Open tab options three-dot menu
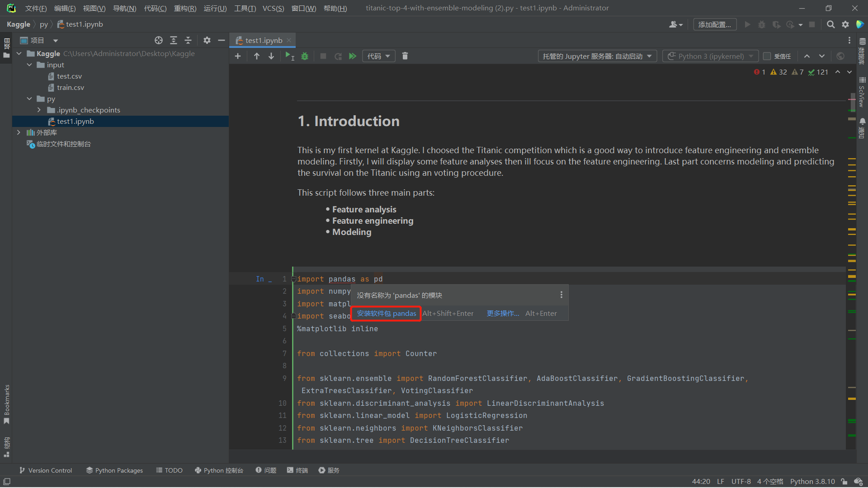The width and height of the screenshot is (868, 488). [849, 40]
